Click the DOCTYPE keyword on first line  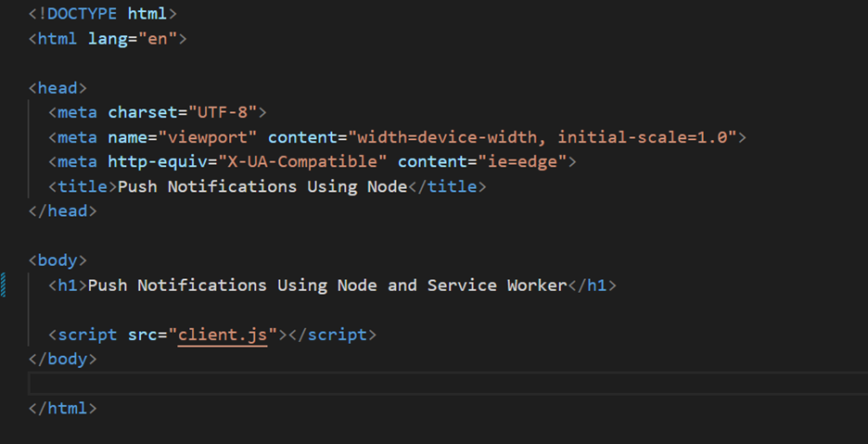tap(82, 14)
